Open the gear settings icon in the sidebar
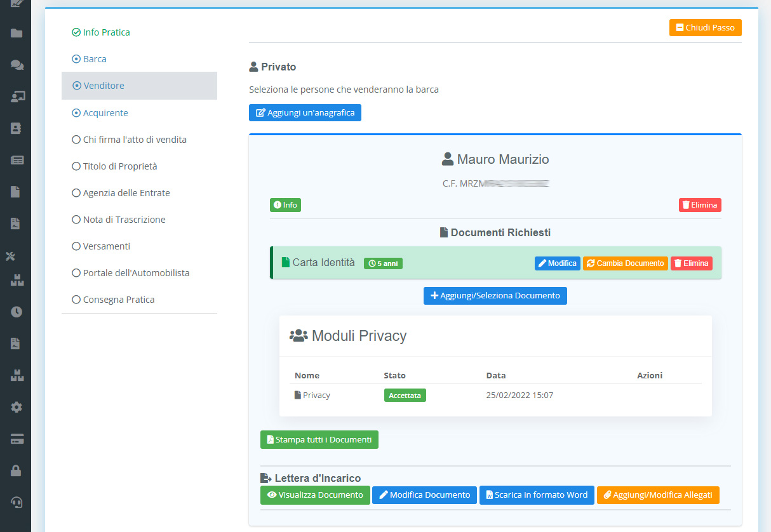The image size is (771, 532). (17, 407)
